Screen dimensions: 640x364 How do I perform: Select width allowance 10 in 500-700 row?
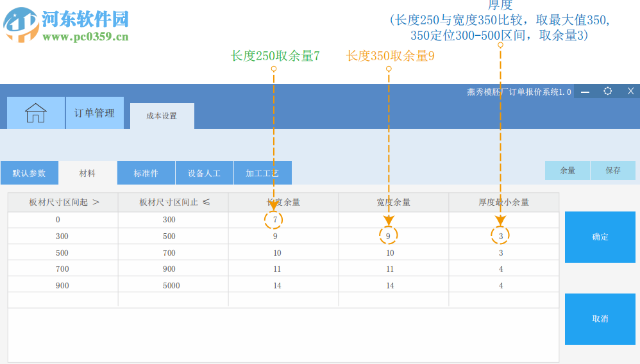pyautogui.click(x=394, y=252)
